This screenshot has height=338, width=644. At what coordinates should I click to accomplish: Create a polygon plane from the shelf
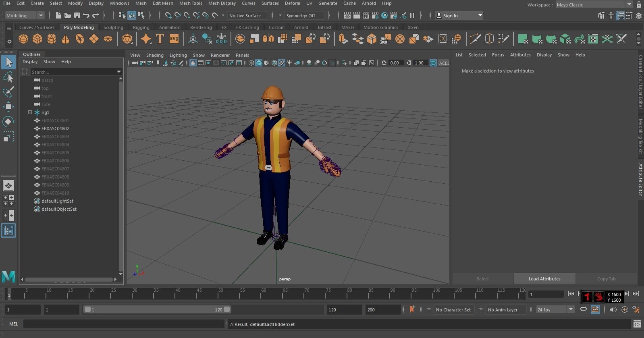pyautogui.click(x=94, y=39)
